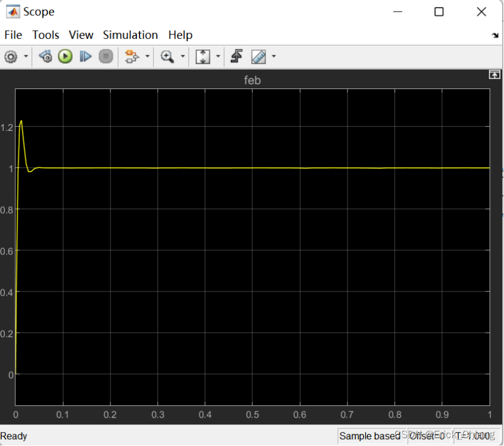Click the 1.2 y-axis tick label
The image size is (504, 446).
pos(7,128)
